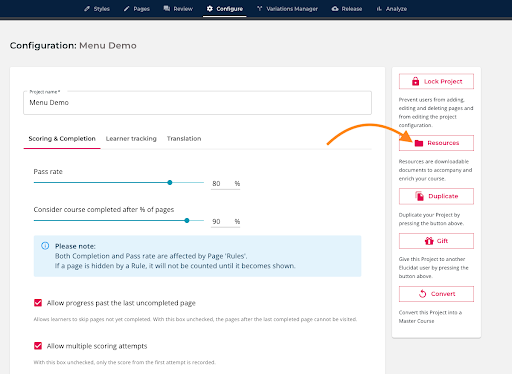
Task: Click the Duplicate button label
Action: click(443, 196)
